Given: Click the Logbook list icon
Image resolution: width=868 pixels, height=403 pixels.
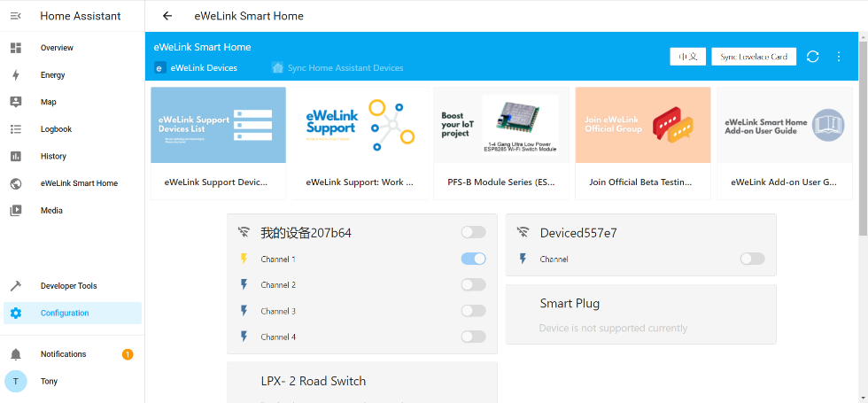Looking at the screenshot, I should (16, 129).
